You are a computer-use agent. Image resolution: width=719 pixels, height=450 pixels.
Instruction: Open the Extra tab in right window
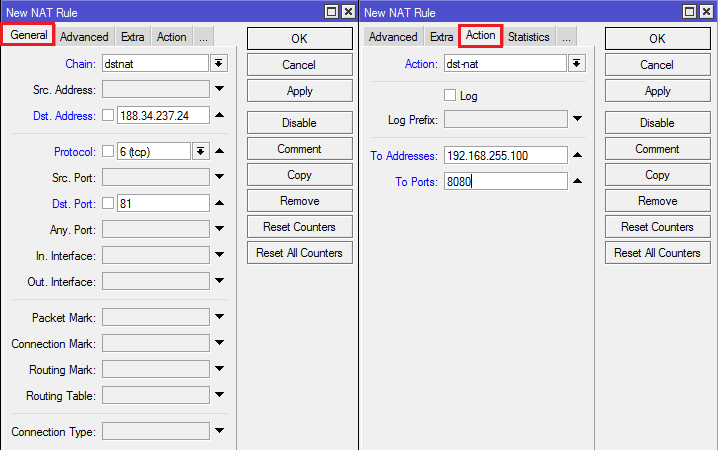tap(441, 37)
